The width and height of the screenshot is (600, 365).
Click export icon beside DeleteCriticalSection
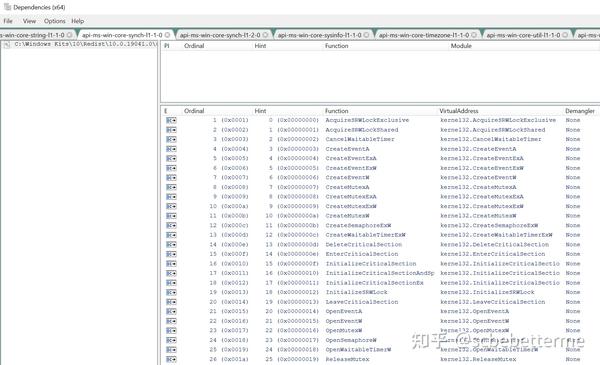click(171, 244)
